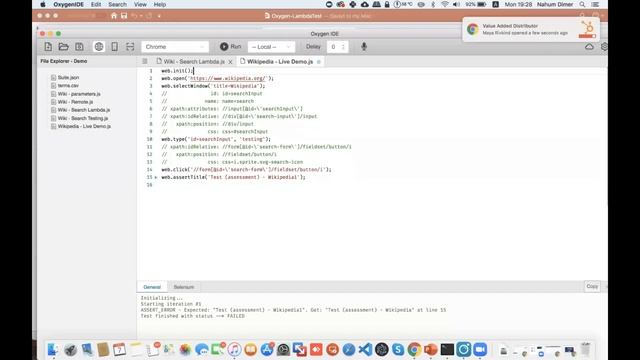Open Launchpad rocket in the Dock
Image resolution: width=640 pixels, height=360 pixels.
(70, 349)
